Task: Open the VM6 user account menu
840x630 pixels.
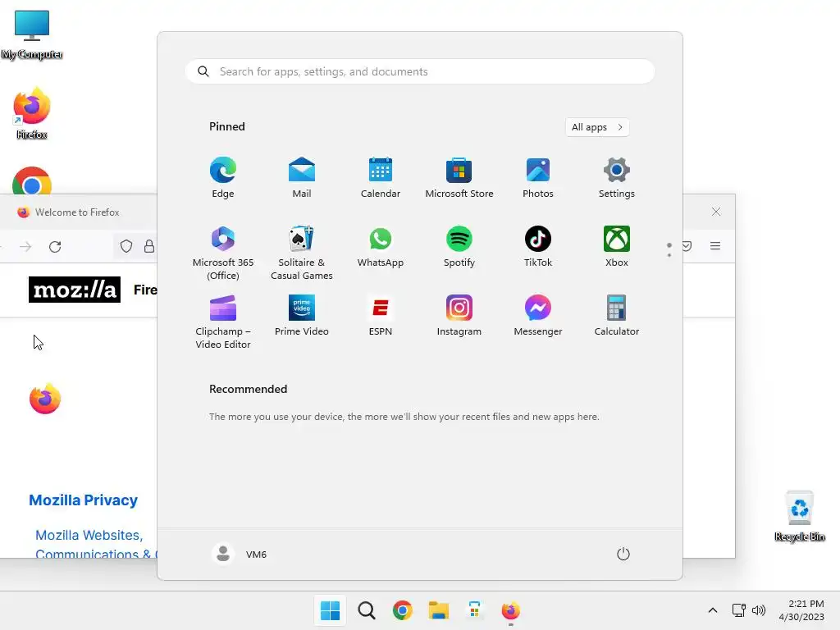Action: [x=240, y=554]
